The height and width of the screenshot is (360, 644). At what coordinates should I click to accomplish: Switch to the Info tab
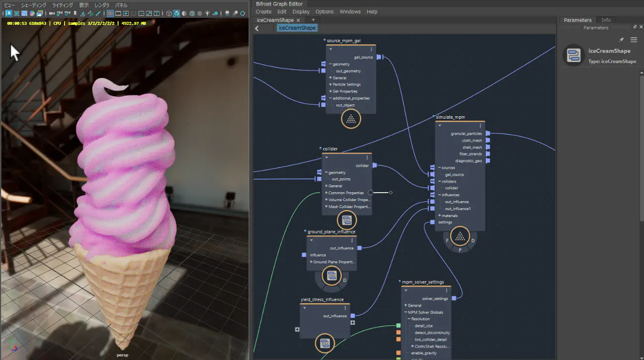point(606,20)
